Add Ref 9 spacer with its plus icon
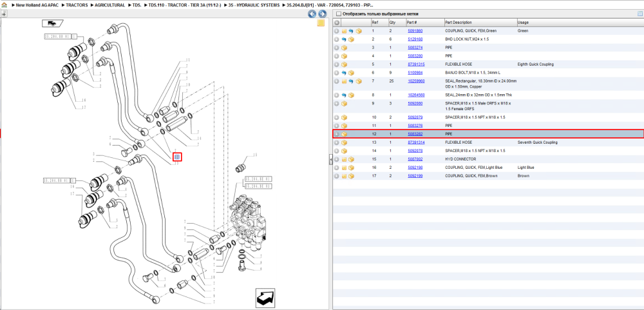This screenshot has width=644, height=310. [336, 104]
